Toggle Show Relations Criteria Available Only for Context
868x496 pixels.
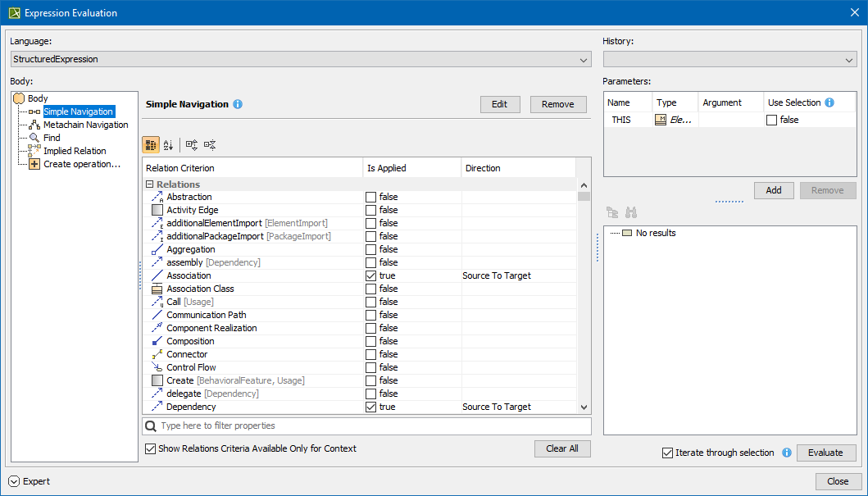click(150, 448)
